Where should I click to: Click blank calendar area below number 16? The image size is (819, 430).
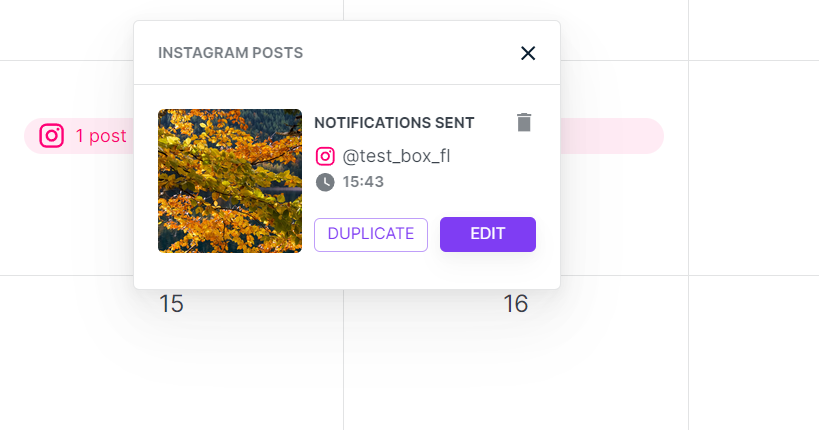coord(515,370)
